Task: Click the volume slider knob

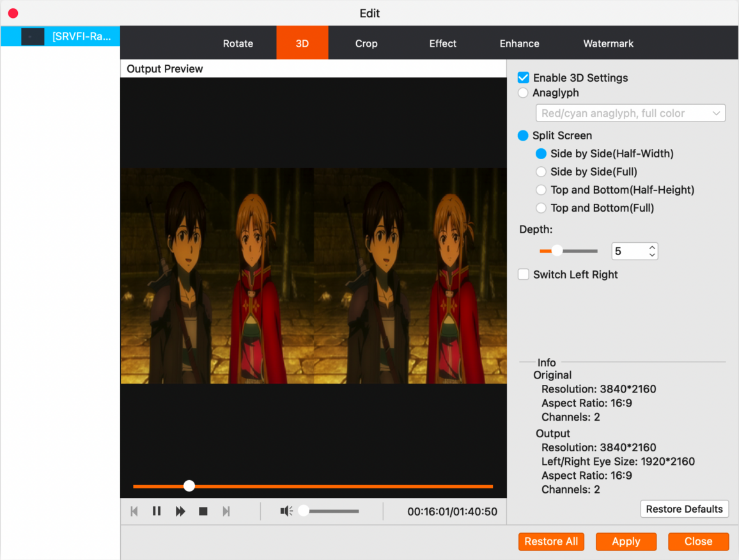Action: [x=304, y=511]
